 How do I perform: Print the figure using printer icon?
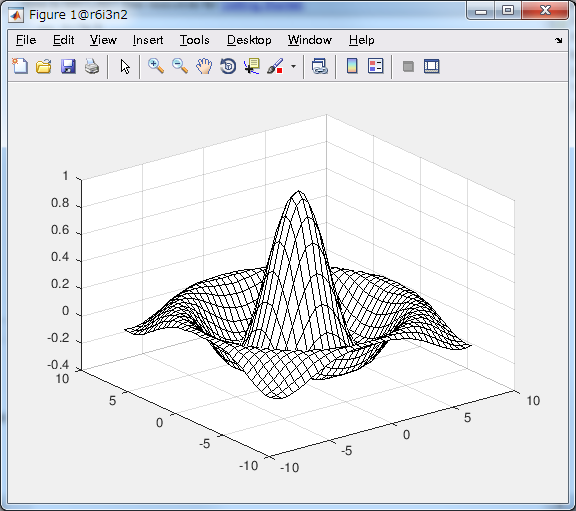92,66
